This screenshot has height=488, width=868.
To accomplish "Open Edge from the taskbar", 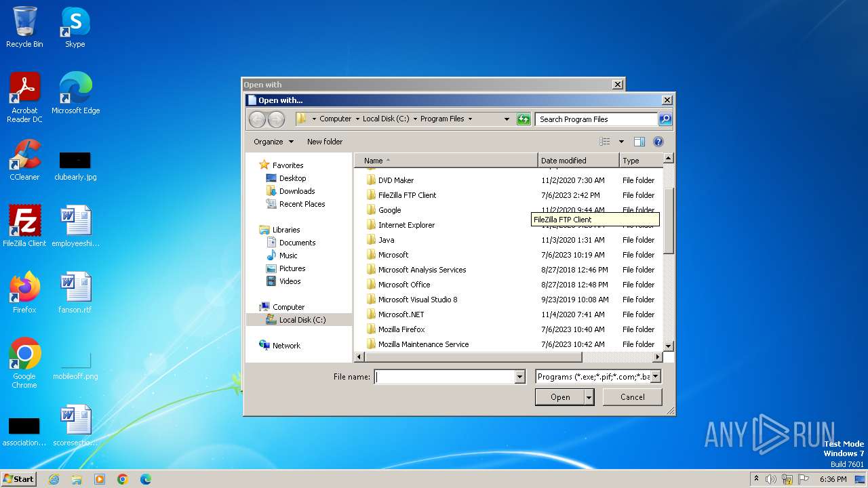I will coord(146,479).
